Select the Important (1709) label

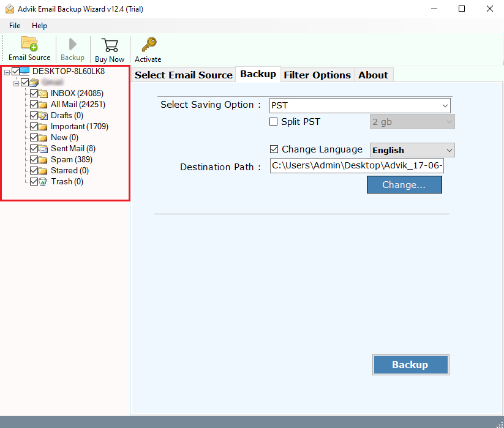(80, 127)
